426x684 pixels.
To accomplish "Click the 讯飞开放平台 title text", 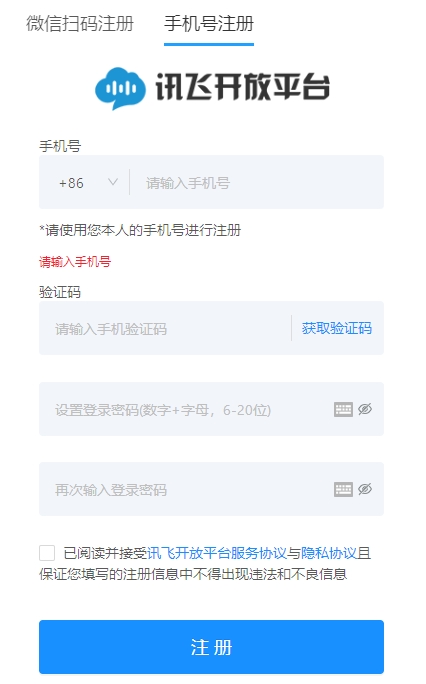I will [242, 87].
